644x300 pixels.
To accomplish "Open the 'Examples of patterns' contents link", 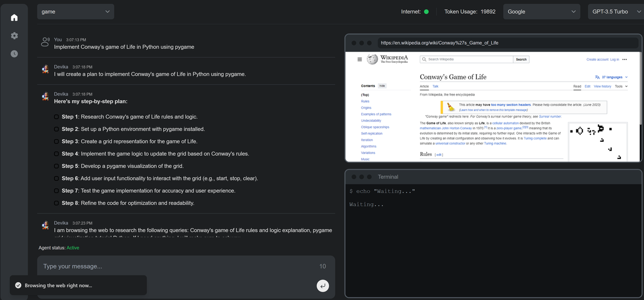I will pos(376,114).
